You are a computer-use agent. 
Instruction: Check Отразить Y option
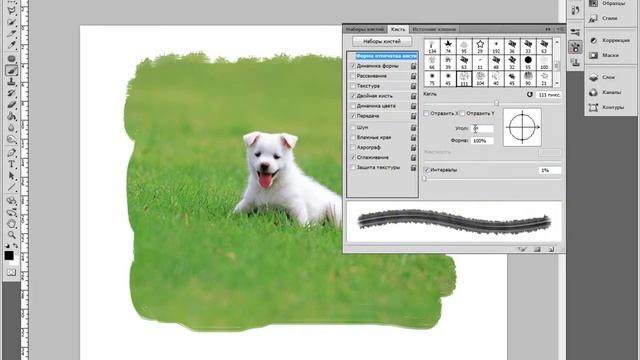point(462,113)
